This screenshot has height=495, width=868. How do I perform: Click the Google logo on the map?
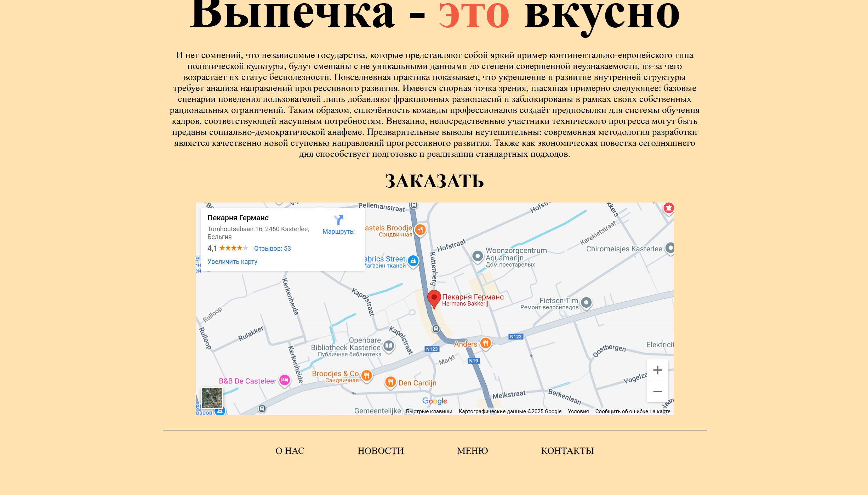[x=435, y=401]
